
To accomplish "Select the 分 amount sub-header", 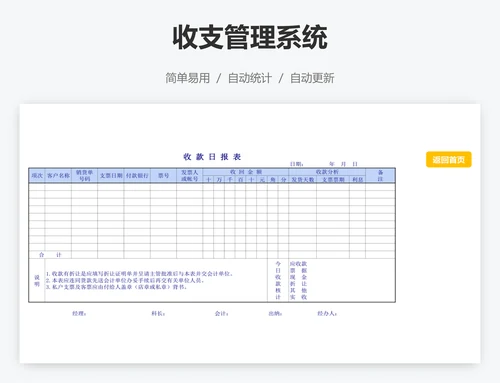I will [x=283, y=180].
